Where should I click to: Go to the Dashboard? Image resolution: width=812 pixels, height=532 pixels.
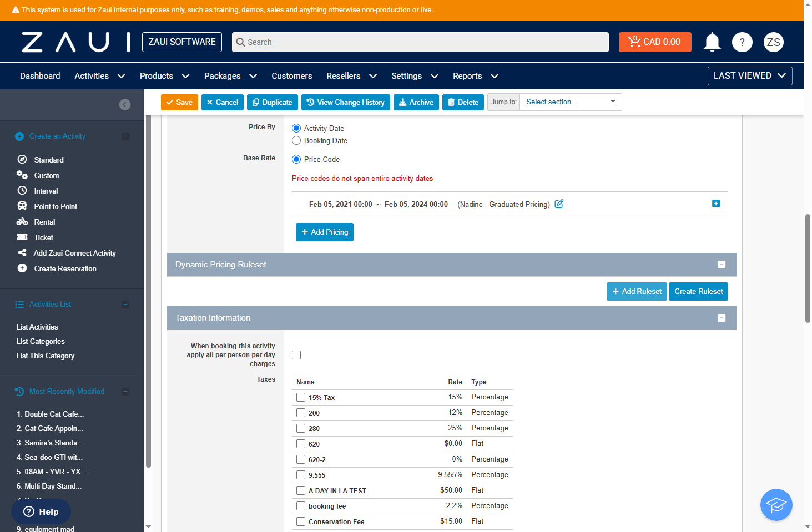(40, 76)
